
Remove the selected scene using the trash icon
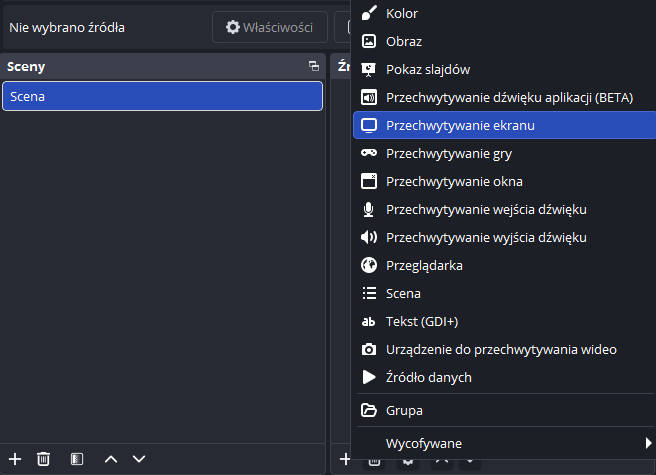click(44, 458)
